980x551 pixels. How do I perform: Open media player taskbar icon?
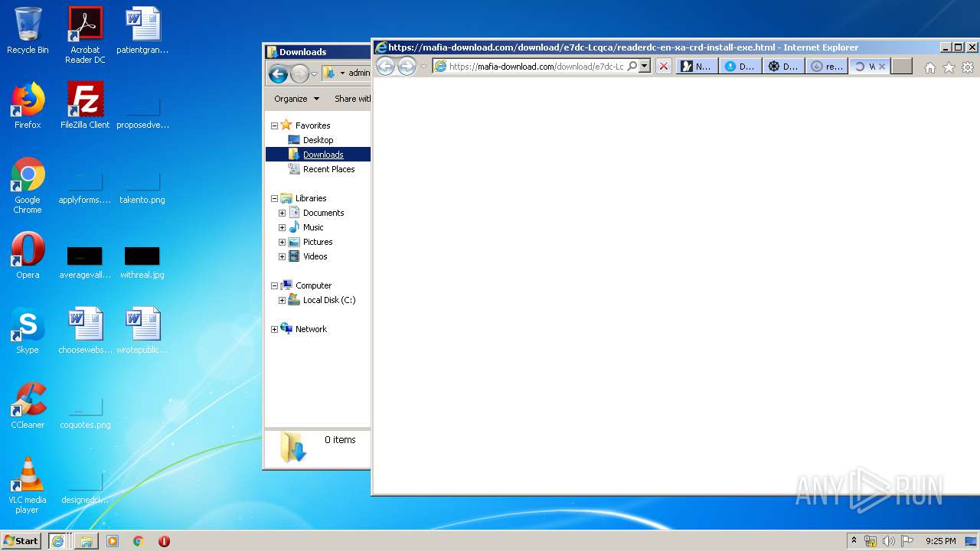pos(113,541)
